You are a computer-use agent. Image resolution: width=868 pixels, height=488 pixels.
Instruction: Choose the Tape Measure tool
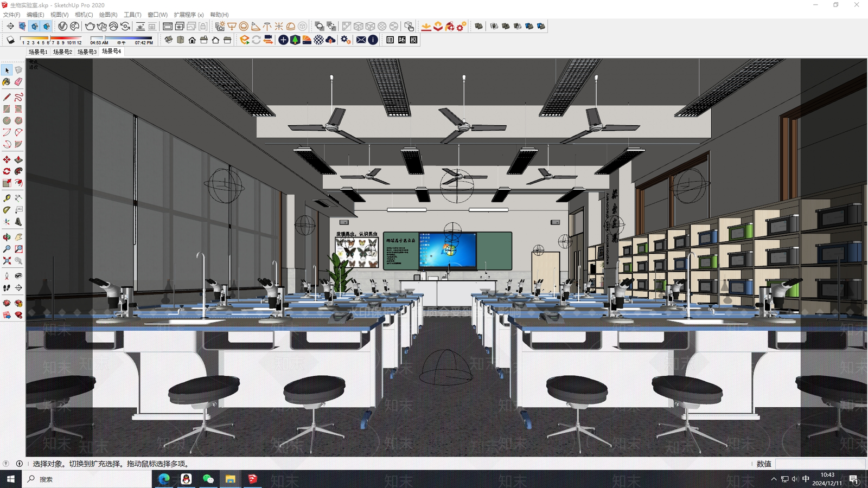coord(7,198)
